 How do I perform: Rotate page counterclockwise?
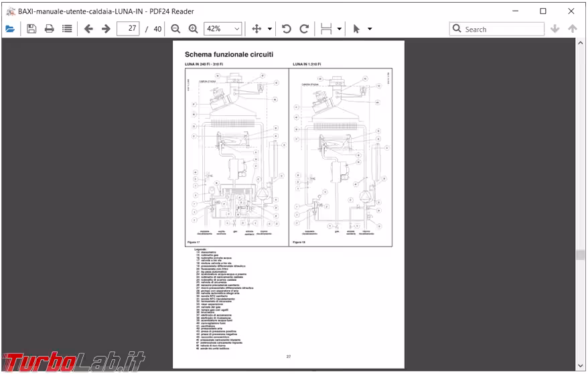pos(287,29)
